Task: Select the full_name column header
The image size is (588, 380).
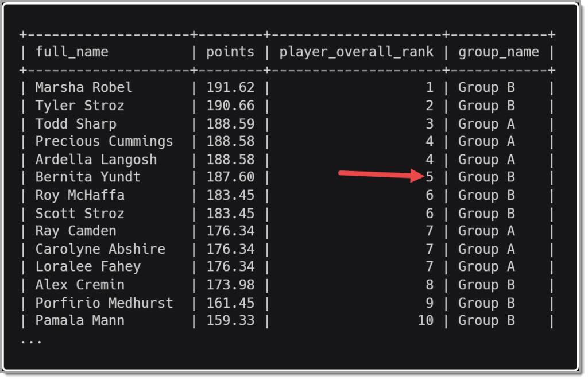Action: [72, 52]
